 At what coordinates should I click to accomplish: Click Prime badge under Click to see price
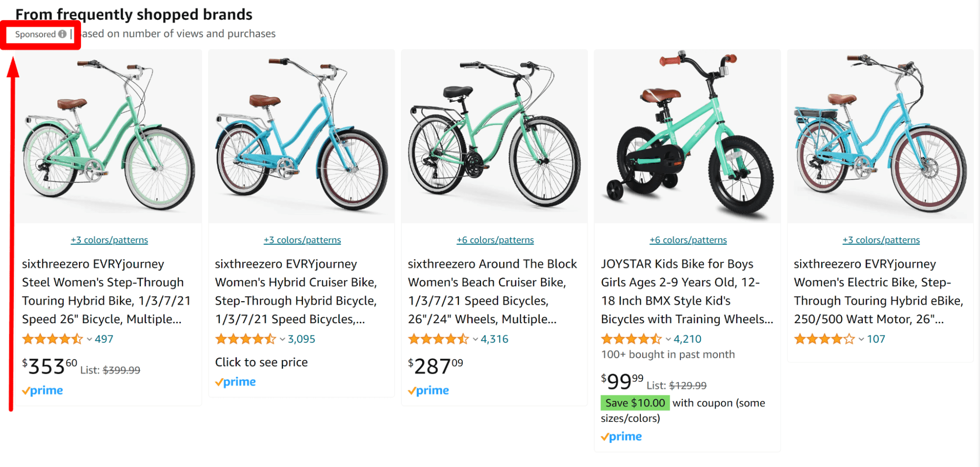(x=236, y=382)
